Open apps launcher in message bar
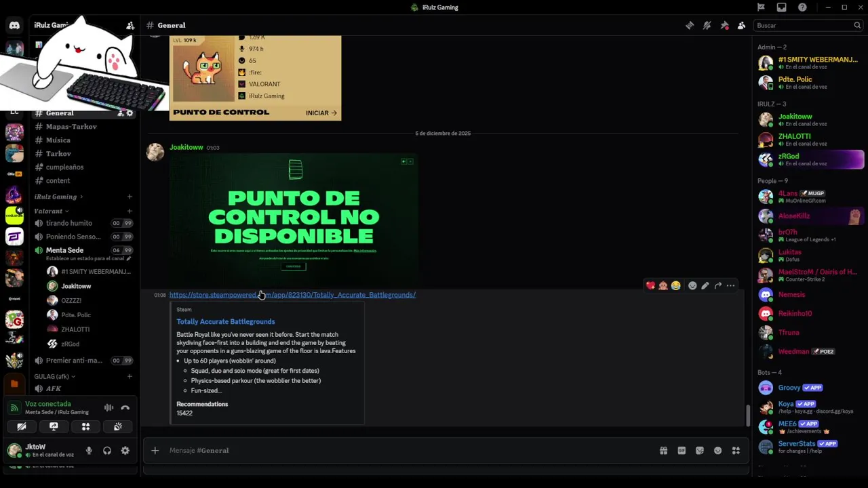This screenshot has height=488, width=868. click(736, 451)
